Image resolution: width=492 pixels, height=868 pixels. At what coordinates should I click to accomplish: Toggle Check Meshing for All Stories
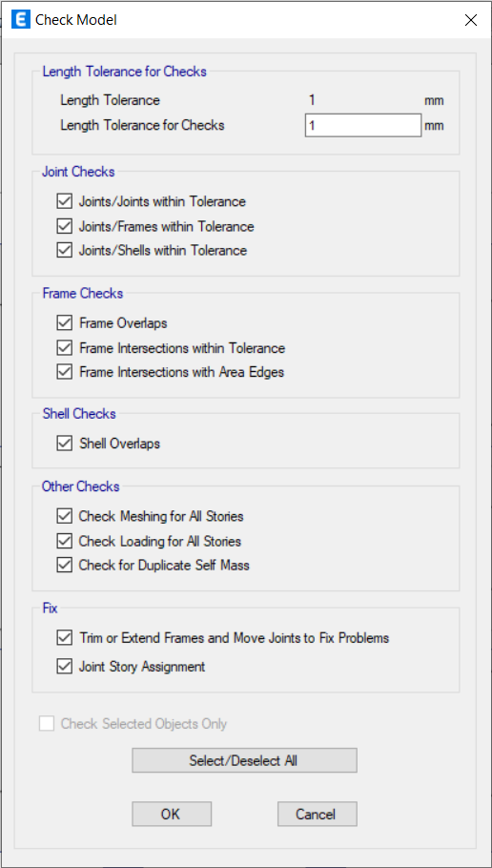(x=64, y=516)
